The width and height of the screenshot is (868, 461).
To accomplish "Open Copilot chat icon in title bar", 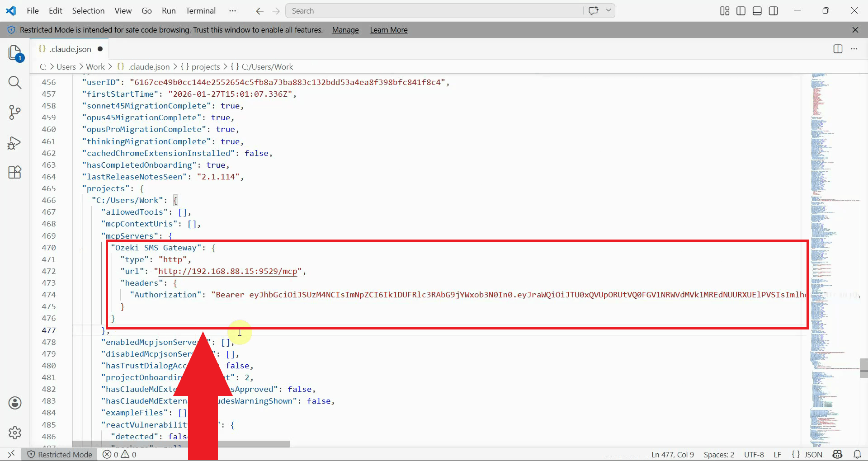I will coord(594,10).
